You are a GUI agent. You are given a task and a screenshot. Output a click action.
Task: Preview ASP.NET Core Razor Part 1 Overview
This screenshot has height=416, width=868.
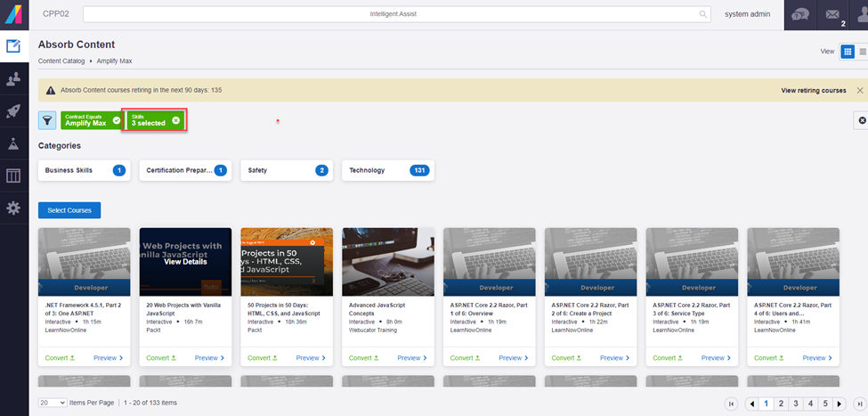click(514, 358)
